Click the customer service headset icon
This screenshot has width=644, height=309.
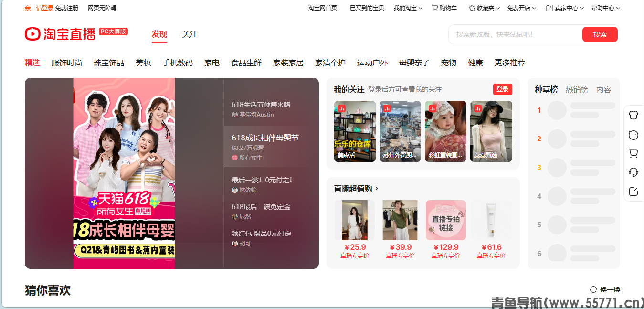tap(633, 172)
